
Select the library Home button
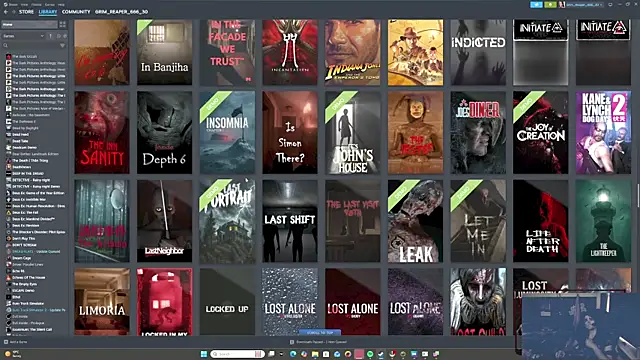(x=29, y=24)
